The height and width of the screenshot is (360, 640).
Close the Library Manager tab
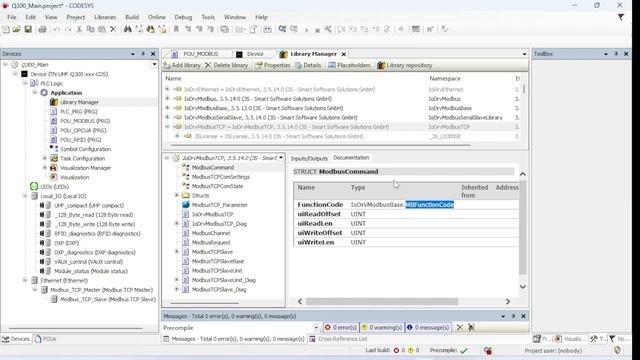(344, 54)
